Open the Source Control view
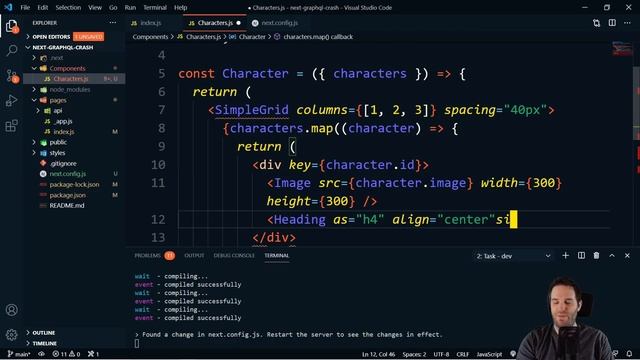640x360 pixels. point(11,76)
